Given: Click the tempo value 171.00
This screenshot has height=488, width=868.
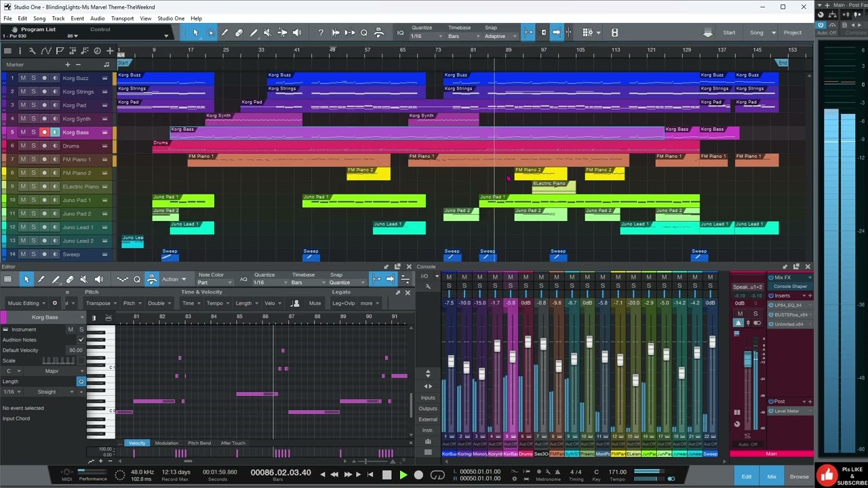Looking at the screenshot, I should click(x=617, y=472).
